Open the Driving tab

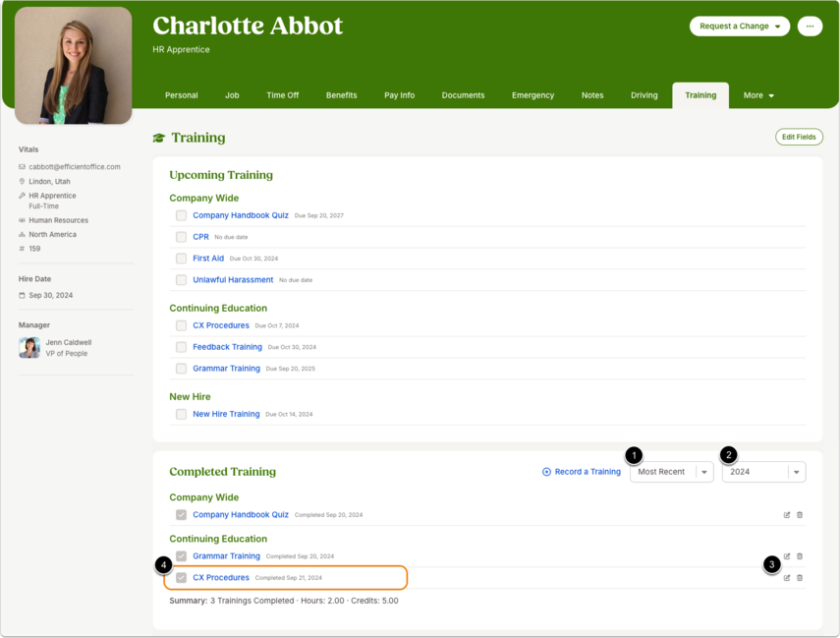coord(644,95)
